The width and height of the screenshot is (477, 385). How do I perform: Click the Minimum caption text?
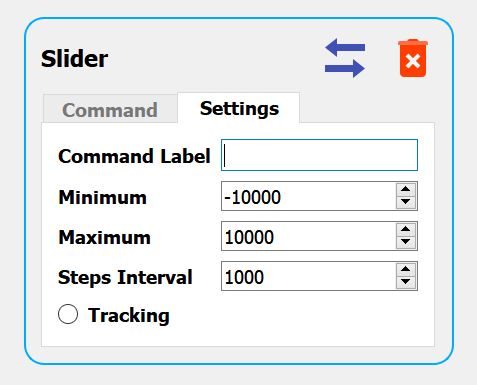click(103, 197)
